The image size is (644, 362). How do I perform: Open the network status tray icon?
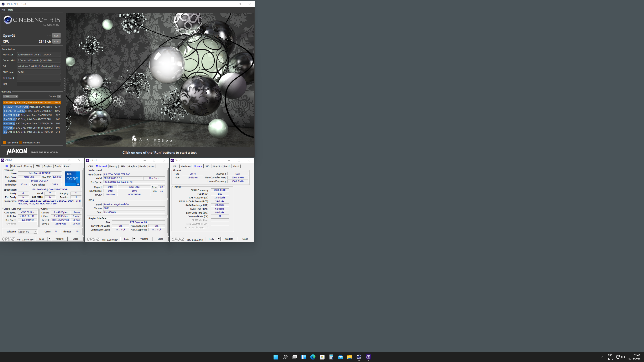(x=618, y=357)
